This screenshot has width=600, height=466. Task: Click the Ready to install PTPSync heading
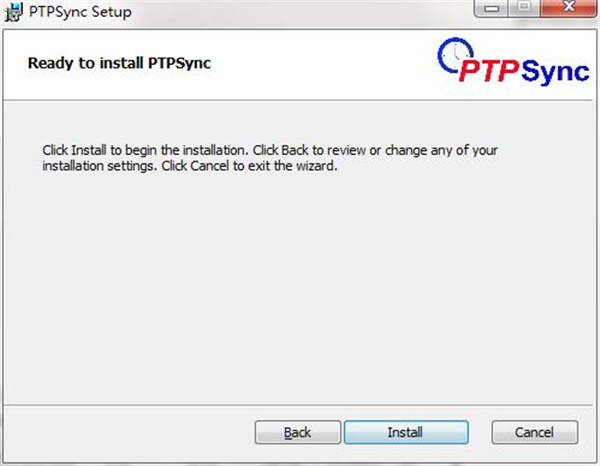pyautogui.click(x=119, y=63)
